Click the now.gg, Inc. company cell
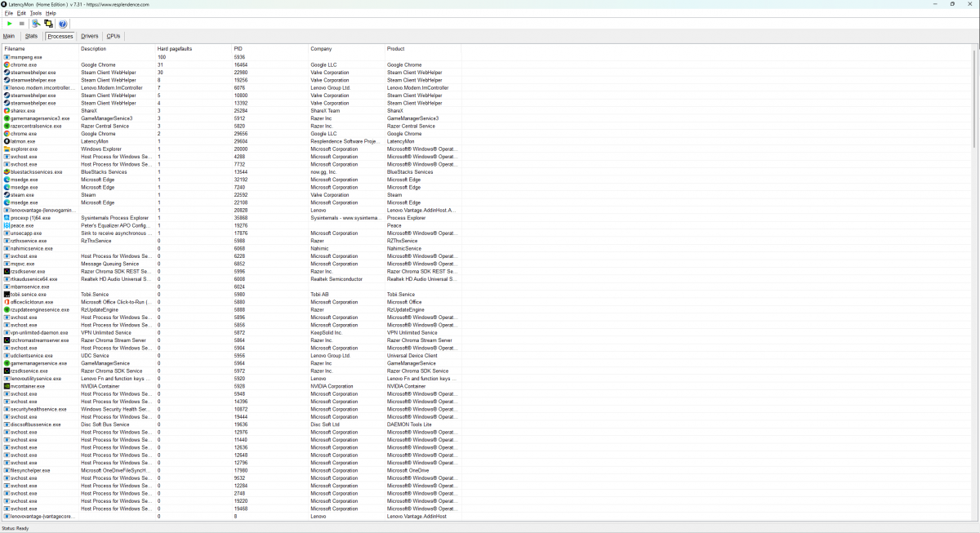The height and width of the screenshot is (533, 980). tap(324, 172)
